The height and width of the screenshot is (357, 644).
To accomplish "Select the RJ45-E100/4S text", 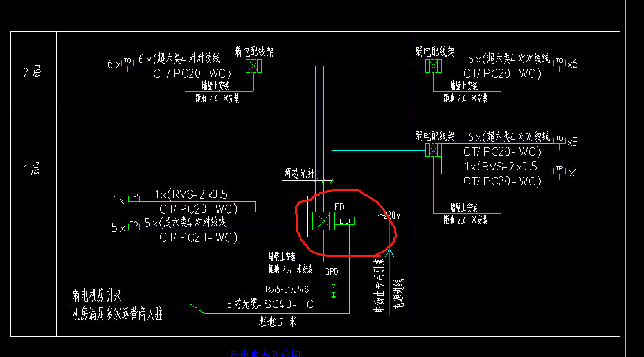I will tap(287, 289).
